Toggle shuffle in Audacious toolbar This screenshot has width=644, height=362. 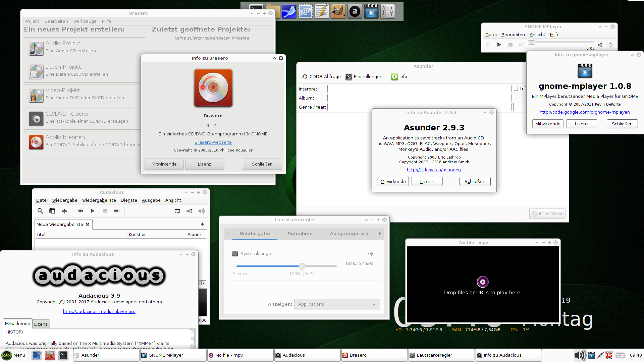190,211
